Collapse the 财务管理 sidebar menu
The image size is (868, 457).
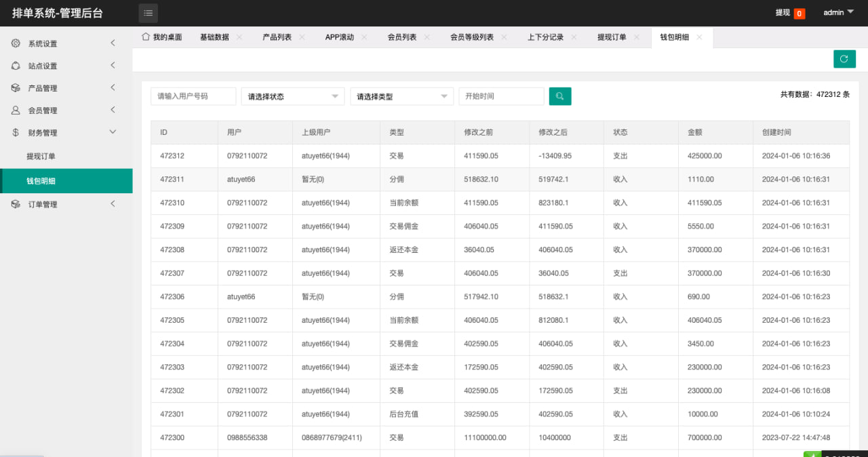113,132
